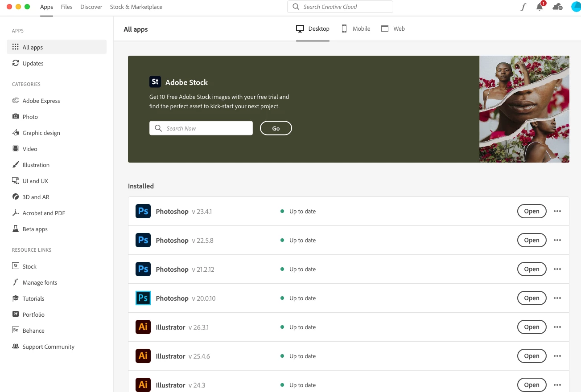Click the Photoshop v 23.4.1 app icon
The image size is (581, 392).
pos(143,211)
